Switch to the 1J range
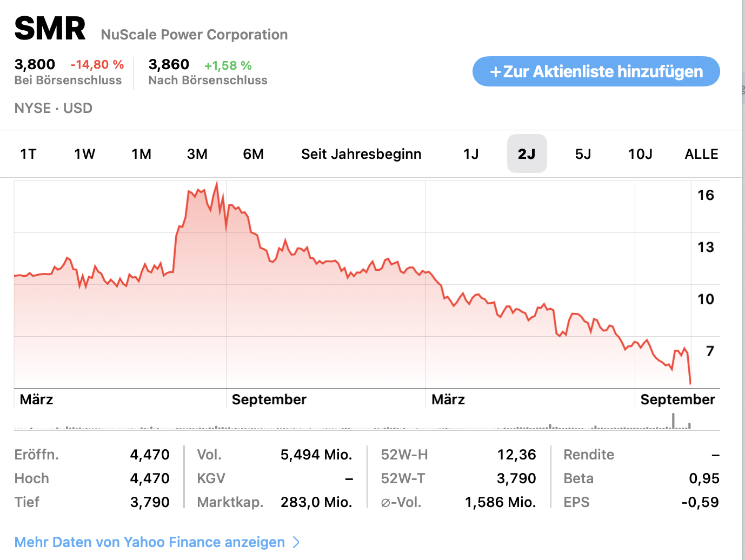The image size is (745, 560). click(471, 154)
